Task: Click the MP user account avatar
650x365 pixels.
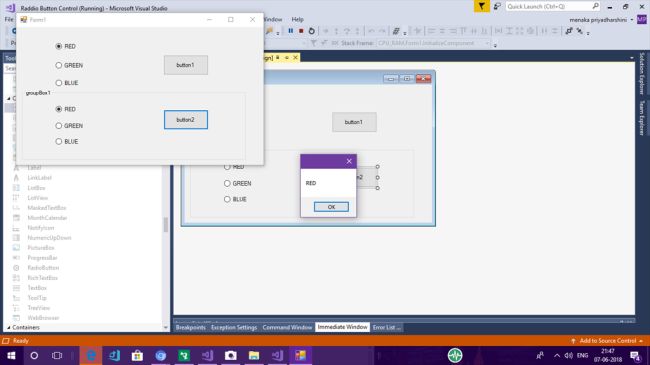Action: [642, 19]
